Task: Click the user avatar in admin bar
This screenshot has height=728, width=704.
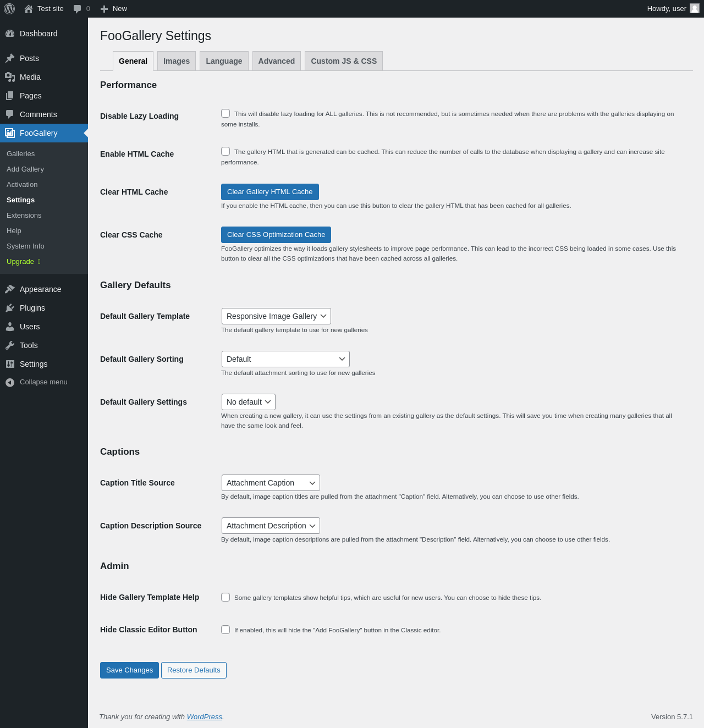Action: (x=695, y=8)
